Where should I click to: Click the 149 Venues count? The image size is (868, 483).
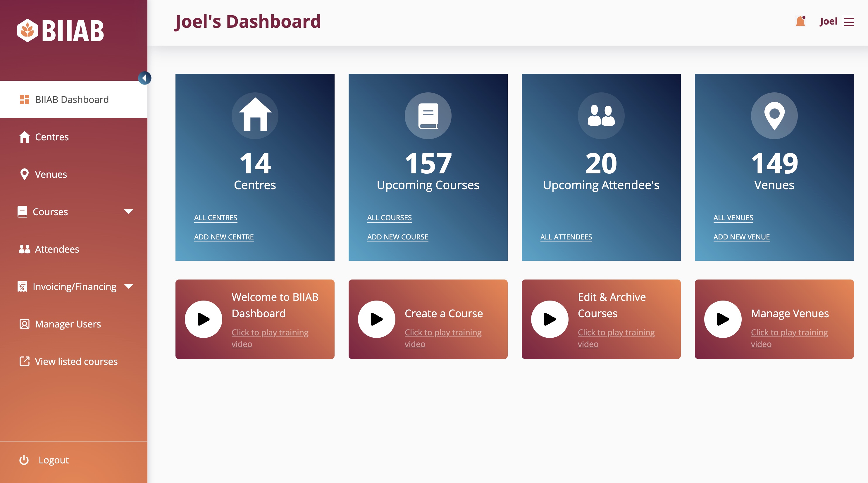tap(774, 163)
